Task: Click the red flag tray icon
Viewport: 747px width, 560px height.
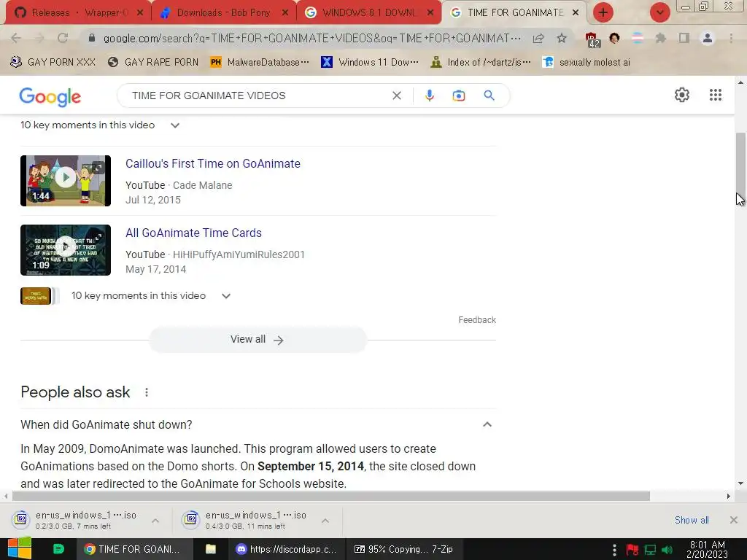Action: (x=632, y=550)
